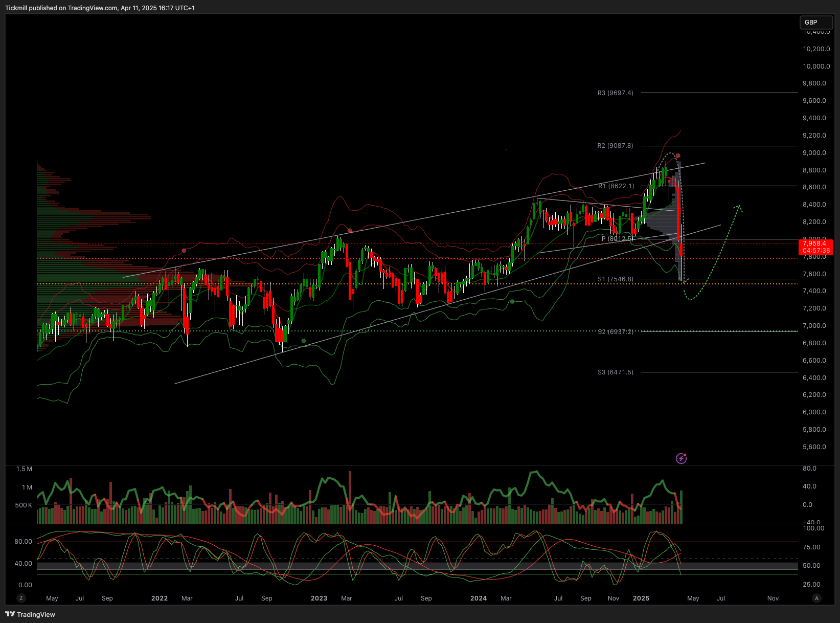Image resolution: width=840 pixels, height=623 pixels.
Task: Click the 500 K volume scale label
Action: pos(24,505)
